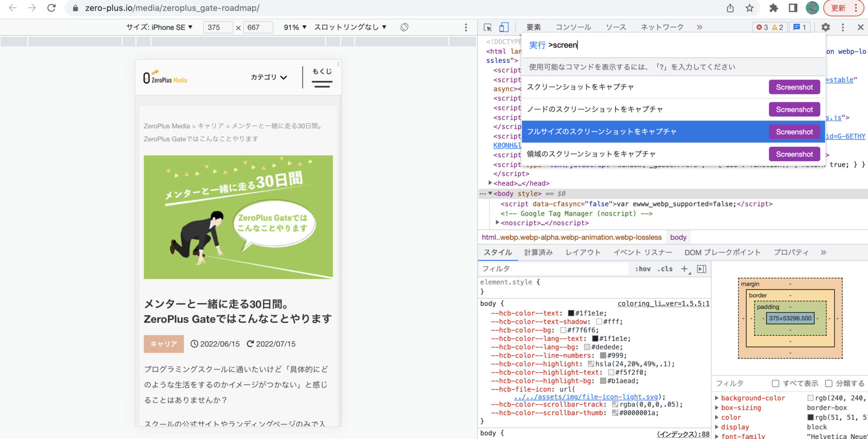
Task: Open the 要素 tab
Action: 533,27
